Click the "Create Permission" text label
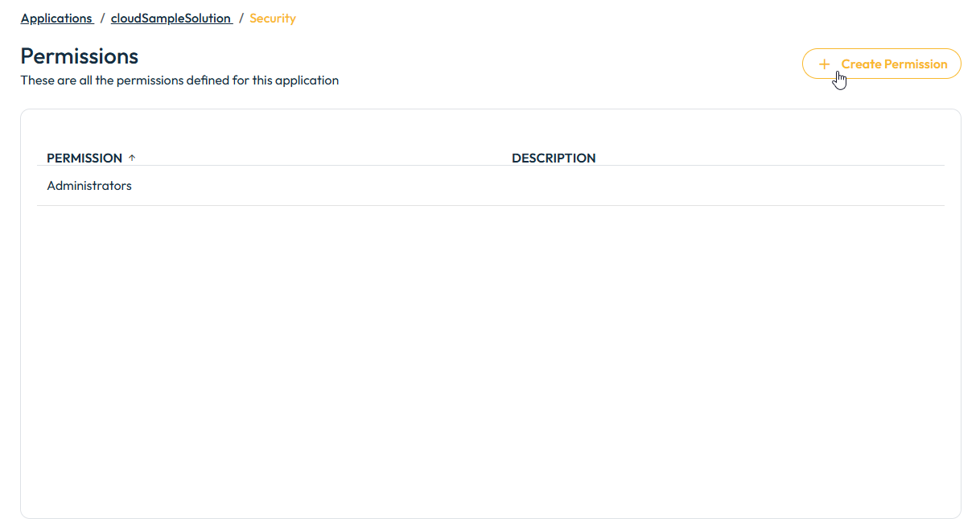 click(894, 64)
